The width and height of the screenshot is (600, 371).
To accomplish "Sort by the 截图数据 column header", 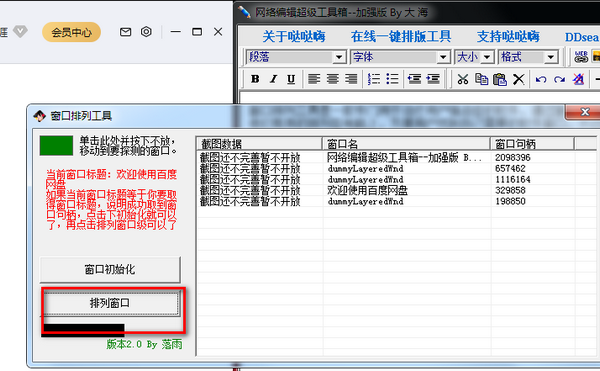I will [259, 143].
